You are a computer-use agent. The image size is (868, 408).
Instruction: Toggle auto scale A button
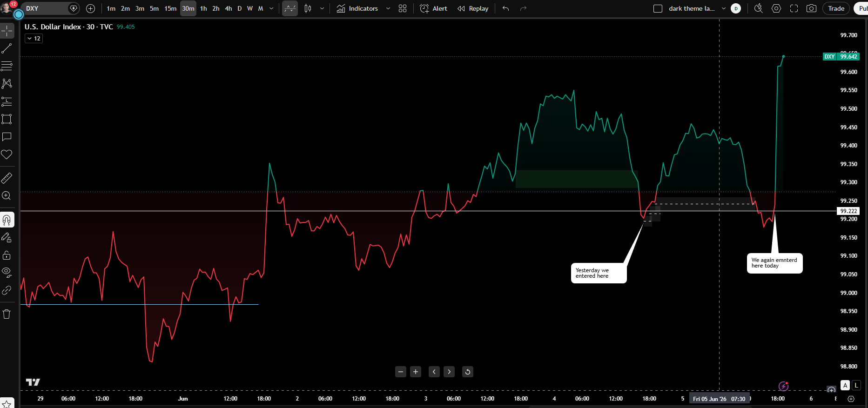[x=845, y=385]
